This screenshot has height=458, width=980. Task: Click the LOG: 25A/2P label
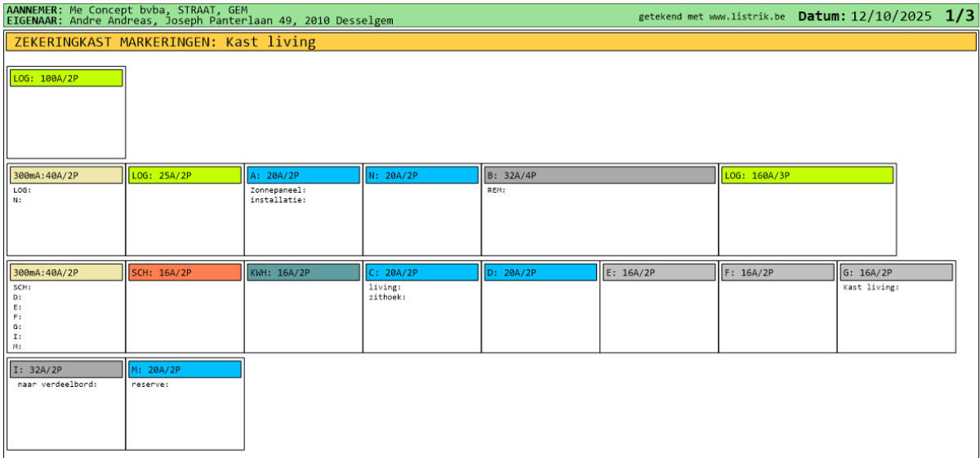[x=185, y=176]
